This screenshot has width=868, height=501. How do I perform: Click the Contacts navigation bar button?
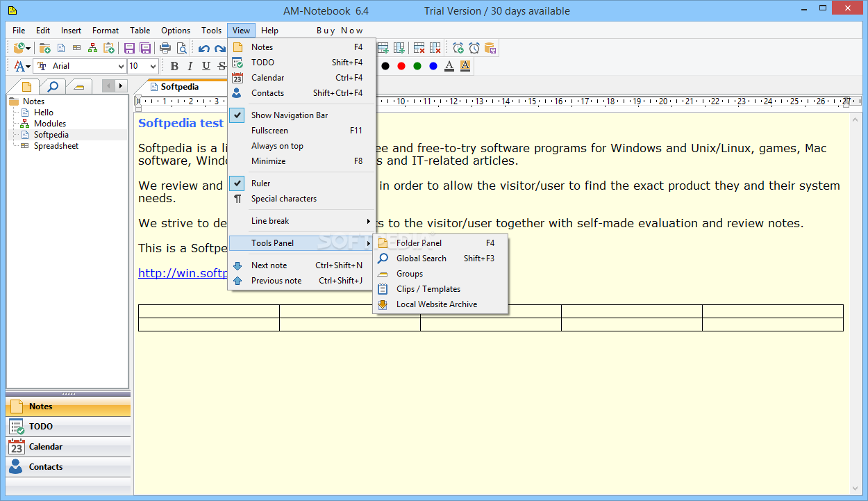(x=68, y=467)
